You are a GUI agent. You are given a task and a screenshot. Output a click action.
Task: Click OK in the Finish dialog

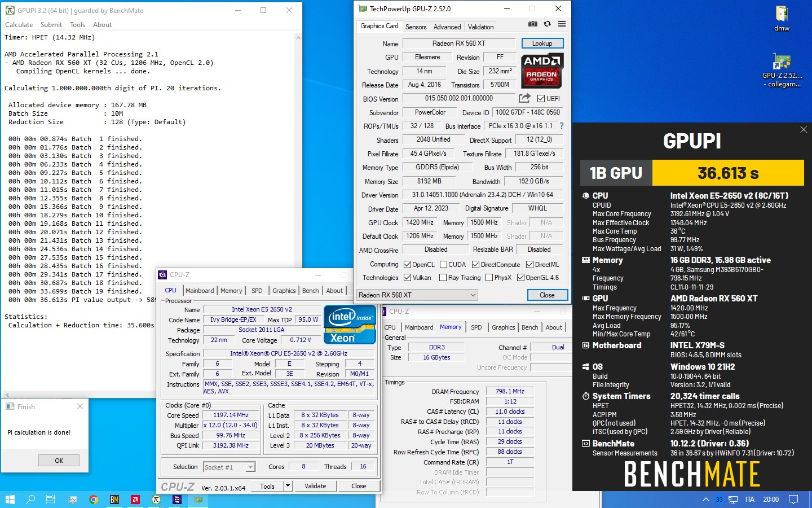click(x=59, y=461)
